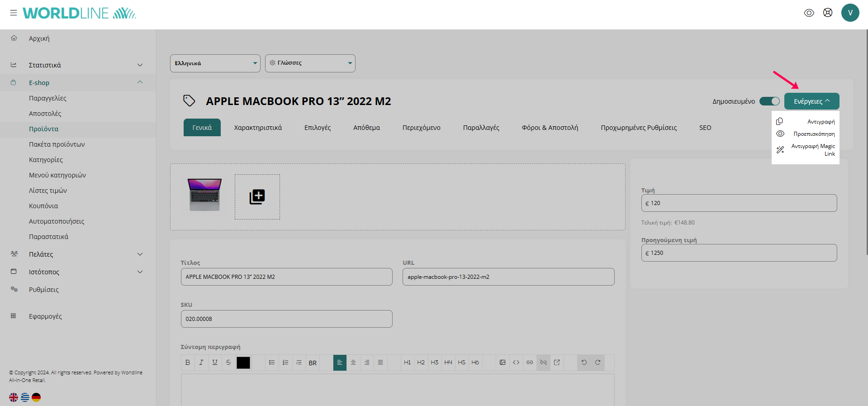Insert an image in the description editor
868x406 pixels.
(503, 363)
